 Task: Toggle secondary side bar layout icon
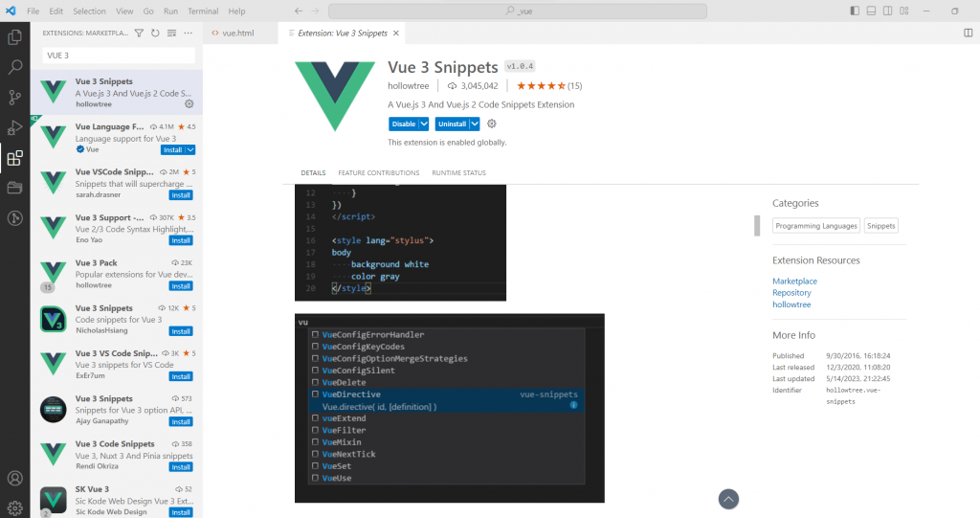pos(887,11)
